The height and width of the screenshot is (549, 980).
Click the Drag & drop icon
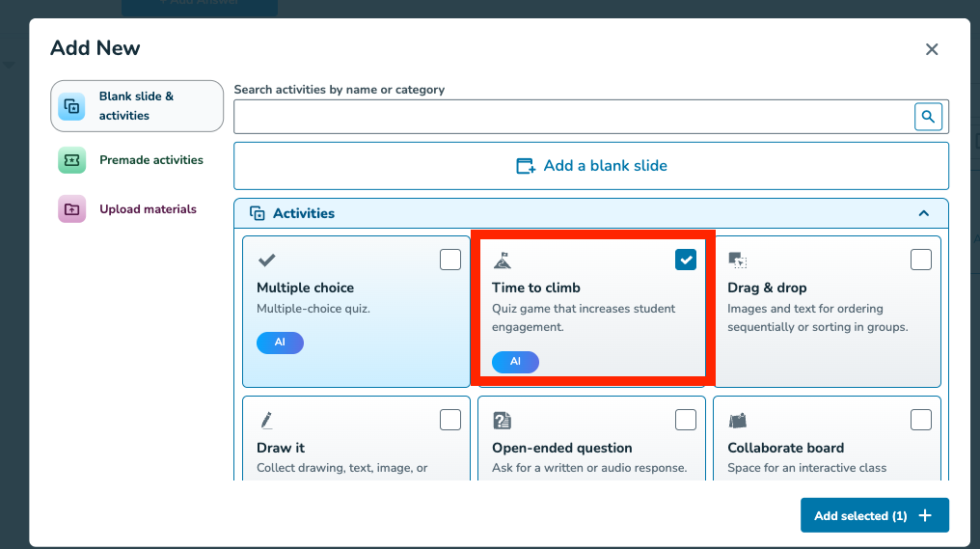point(738,260)
